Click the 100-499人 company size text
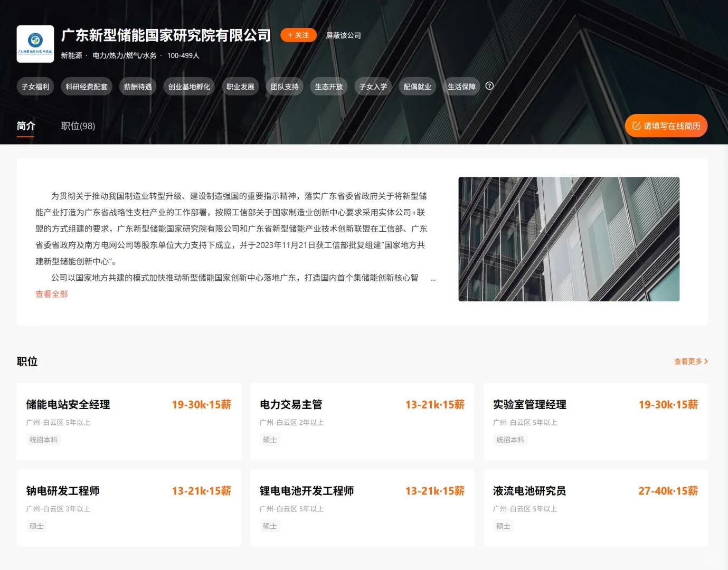 pos(183,55)
